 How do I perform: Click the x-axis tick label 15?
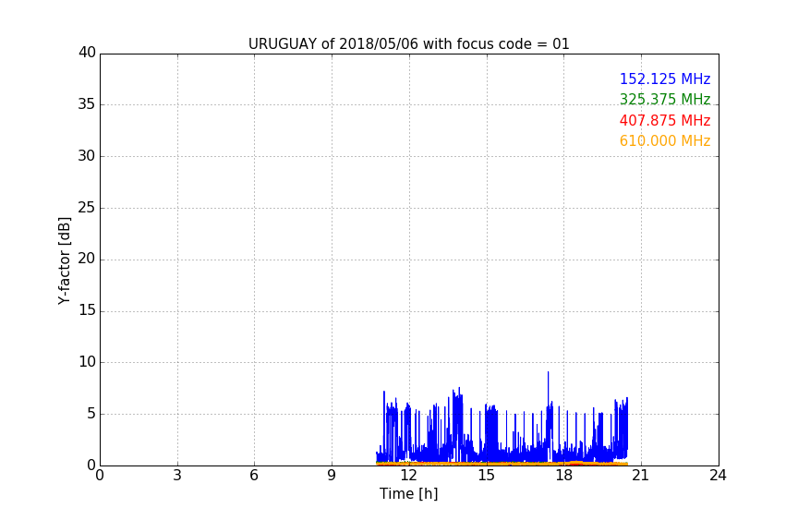tap(486, 476)
